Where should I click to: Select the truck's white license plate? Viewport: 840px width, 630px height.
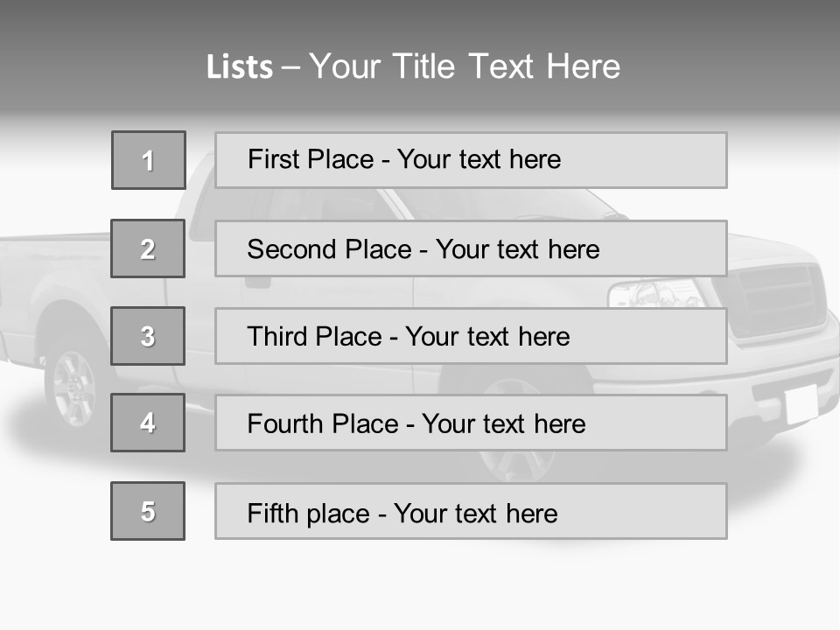801,403
